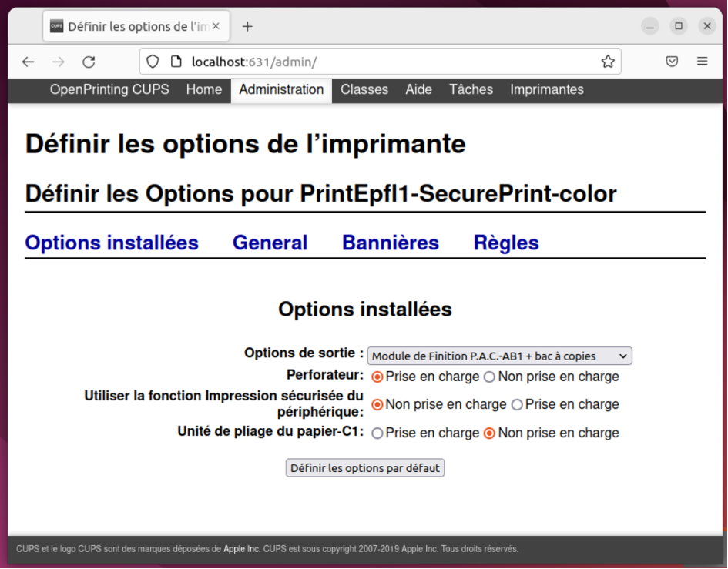Open a new tab with the plus icon

click(247, 26)
